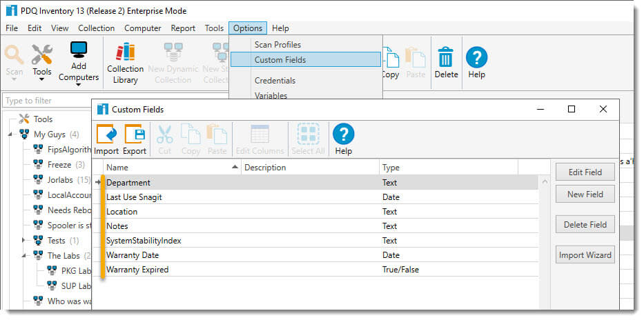Open the Computer menu

pos(142,28)
